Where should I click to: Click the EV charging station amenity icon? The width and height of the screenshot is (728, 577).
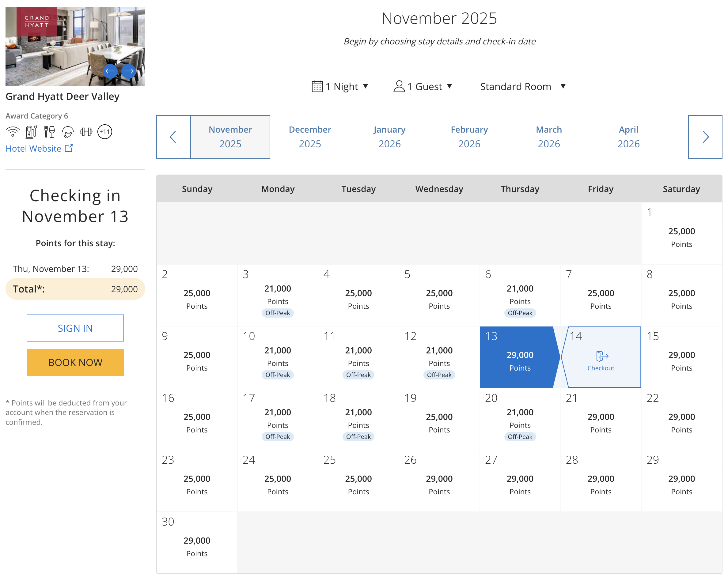click(31, 132)
